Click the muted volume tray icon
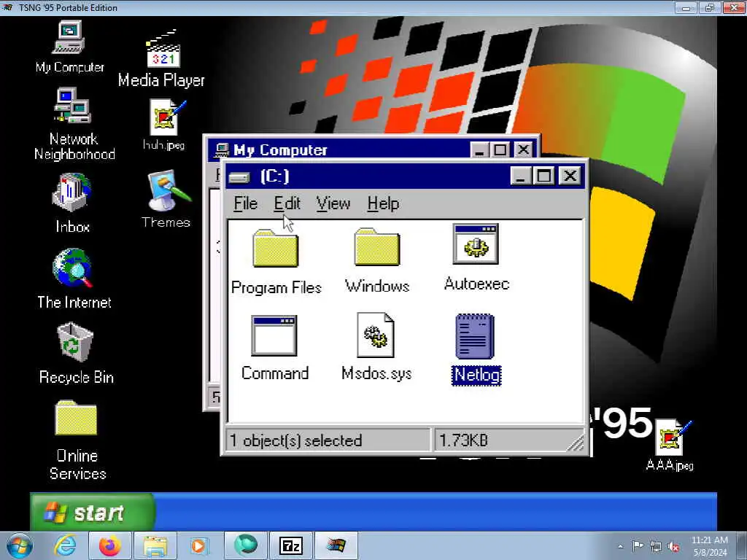 (x=673, y=547)
